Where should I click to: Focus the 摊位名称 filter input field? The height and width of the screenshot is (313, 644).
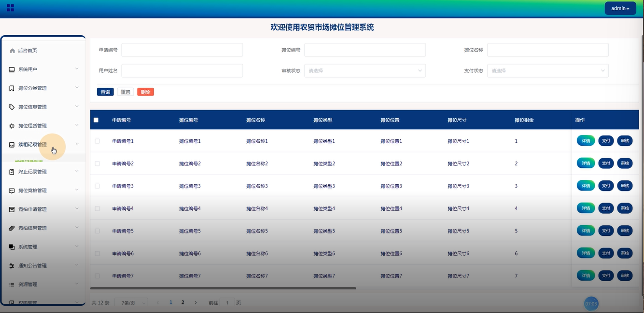point(548,50)
